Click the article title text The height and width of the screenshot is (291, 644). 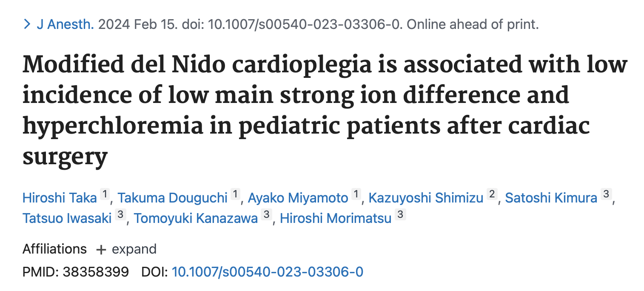tap(298, 94)
